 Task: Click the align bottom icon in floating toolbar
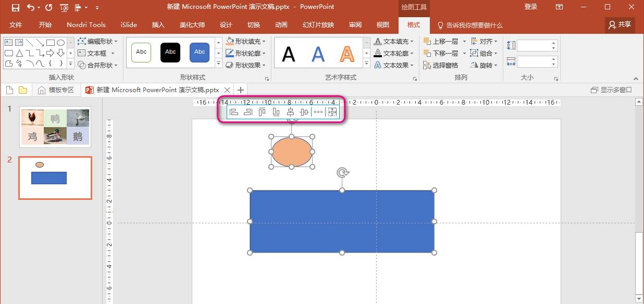[276, 112]
